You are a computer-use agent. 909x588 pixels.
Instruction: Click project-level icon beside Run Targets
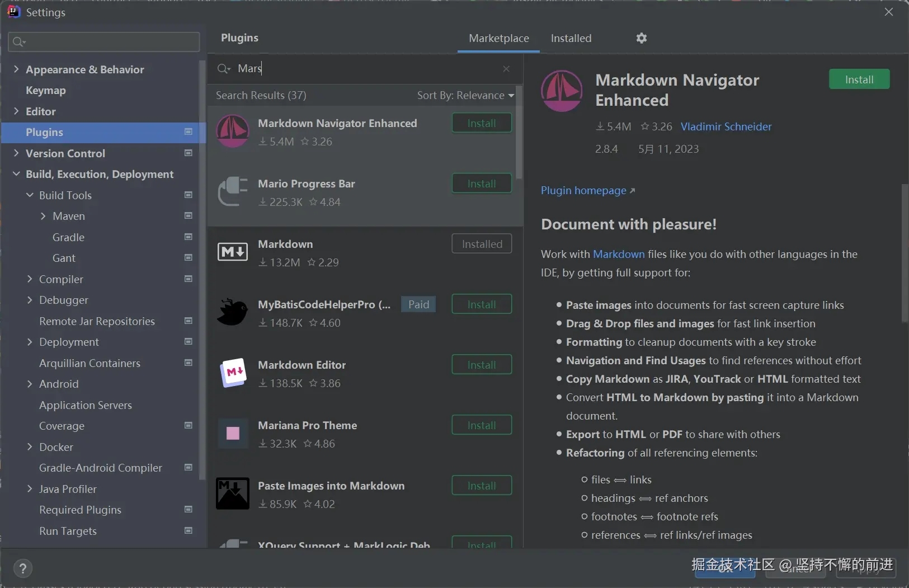189,530
